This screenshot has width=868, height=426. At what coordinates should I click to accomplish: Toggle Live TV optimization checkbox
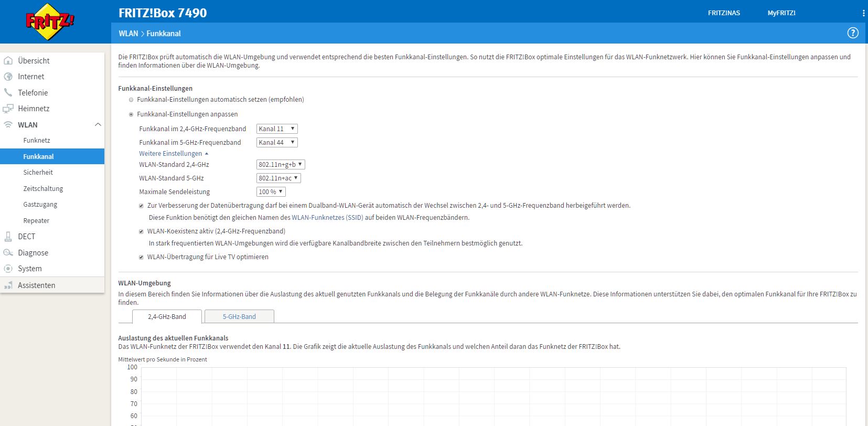141,257
